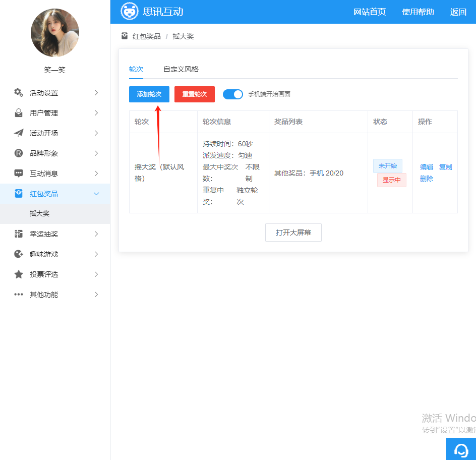476x460 pixels.
Task: Click the 趣味游戏 pacman icon
Action: tap(19, 254)
